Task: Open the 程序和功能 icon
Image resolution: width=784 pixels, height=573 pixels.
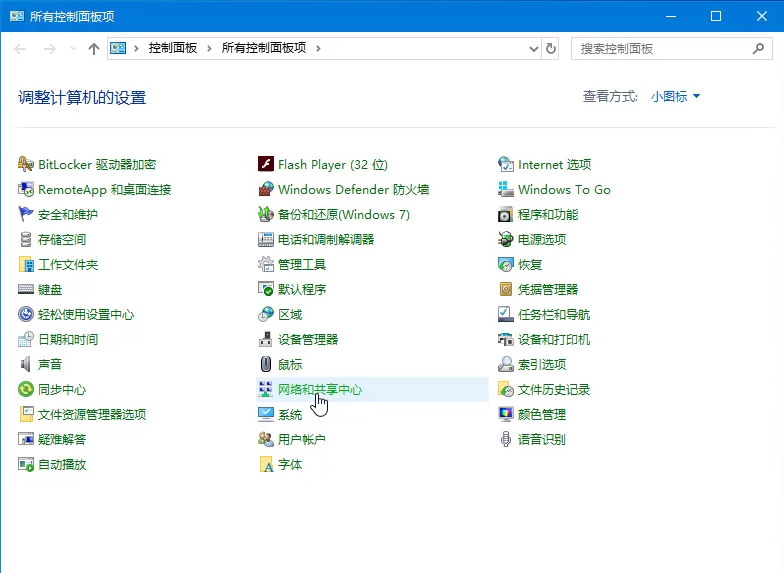Action: (x=506, y=214)
